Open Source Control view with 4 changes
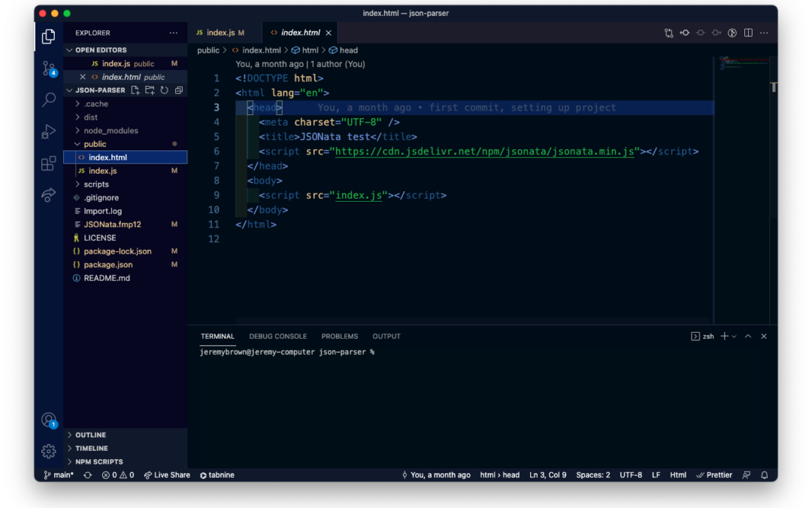 (x=49, y=68)
